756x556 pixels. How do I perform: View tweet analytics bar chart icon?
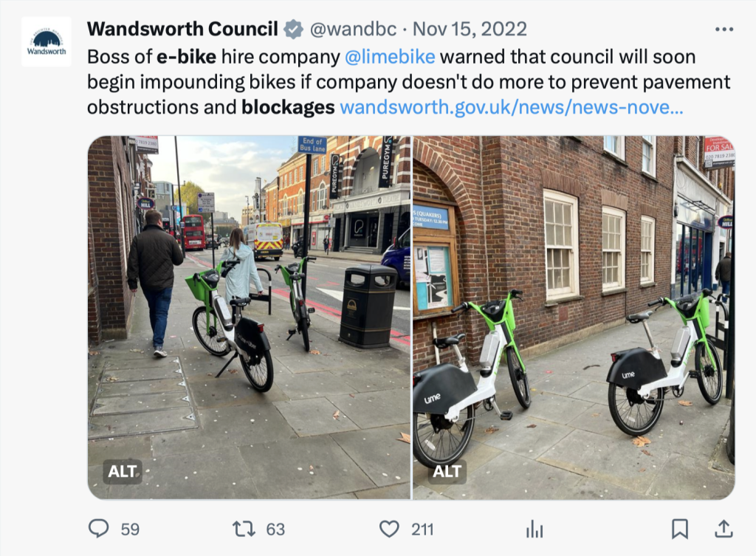(x=535, y=529)
